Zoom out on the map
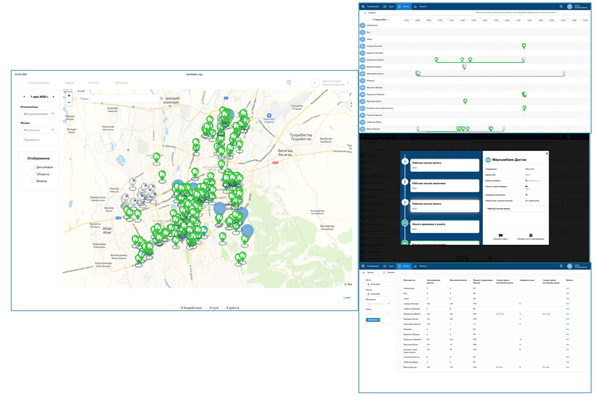 pyautogui.click(x=69, y=103)
